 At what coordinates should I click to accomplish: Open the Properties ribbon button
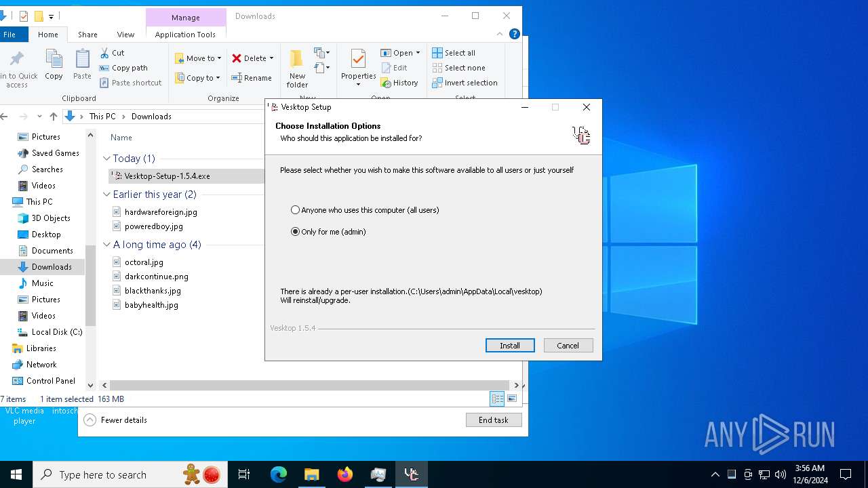coord(358,68)
